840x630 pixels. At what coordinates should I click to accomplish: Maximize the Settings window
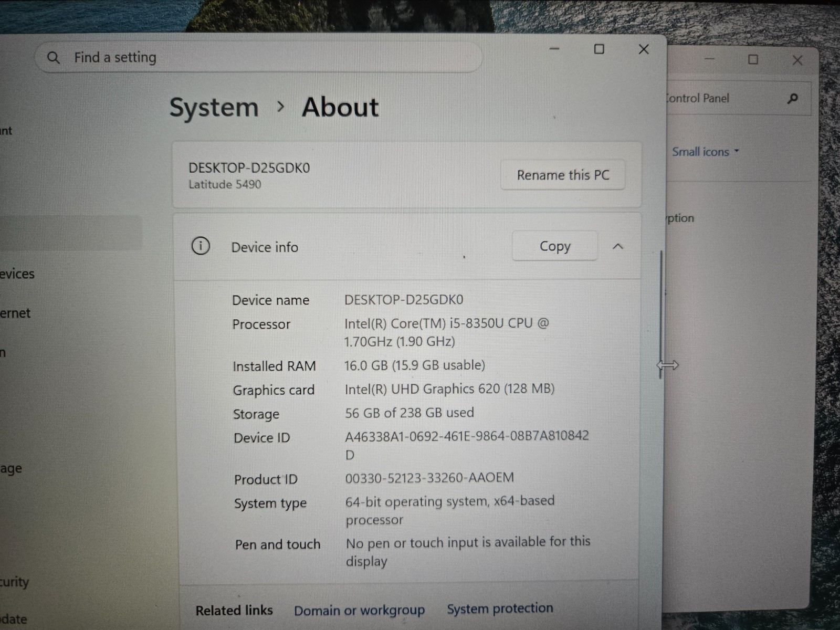(599, 49)
